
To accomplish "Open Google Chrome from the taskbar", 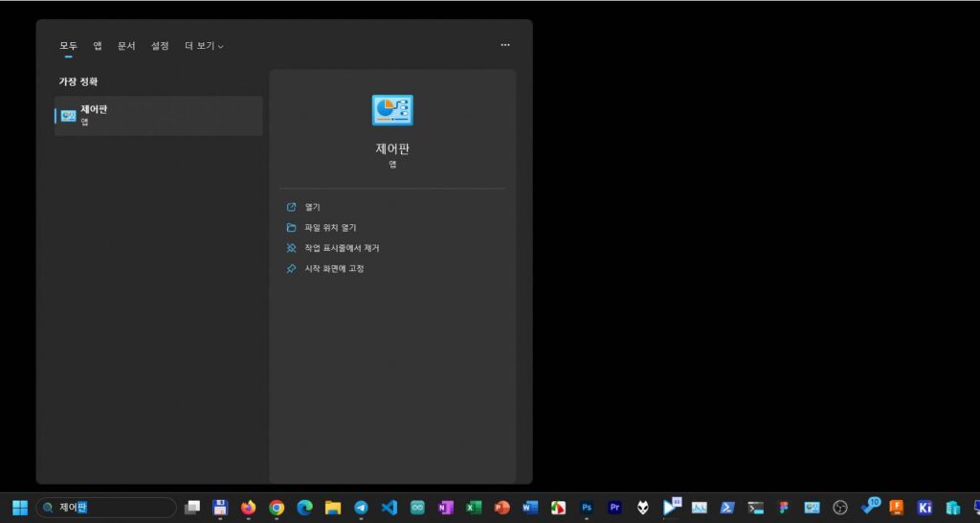I will [277, 508].
